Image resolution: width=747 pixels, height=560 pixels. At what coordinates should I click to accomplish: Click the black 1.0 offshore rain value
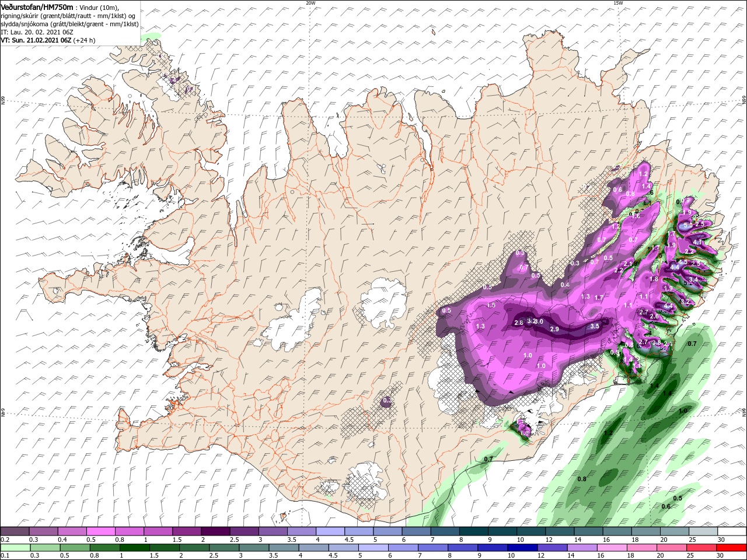(683, 411)
